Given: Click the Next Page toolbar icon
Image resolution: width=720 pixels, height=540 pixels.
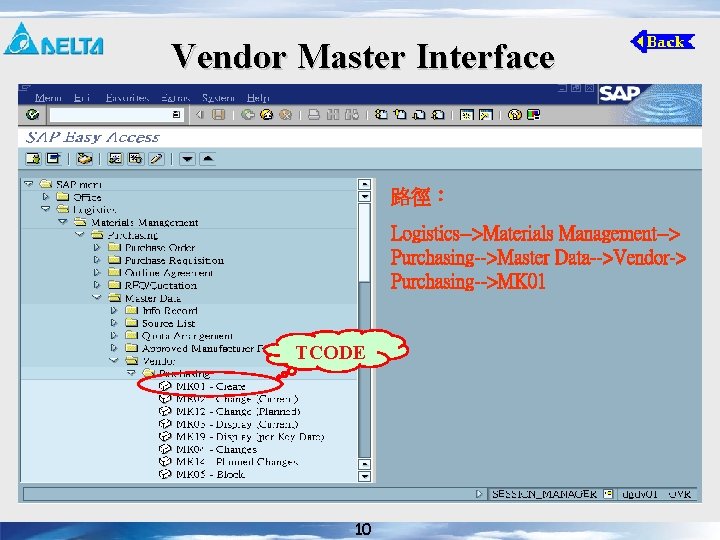Looking at the screenshot, I should tap(419, 114).
